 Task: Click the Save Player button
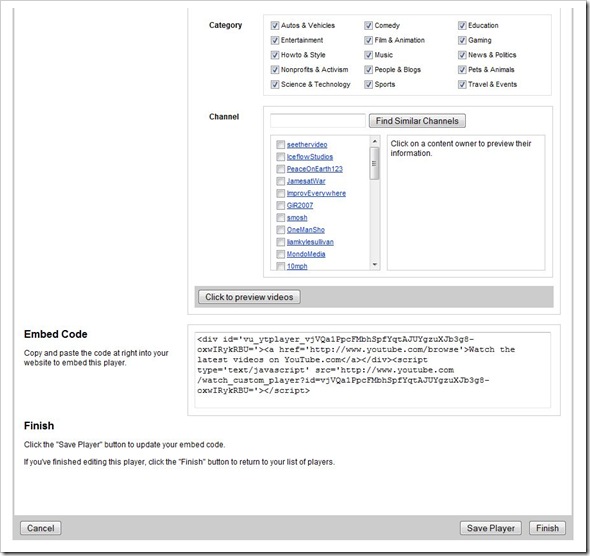(x=491, y=528)
